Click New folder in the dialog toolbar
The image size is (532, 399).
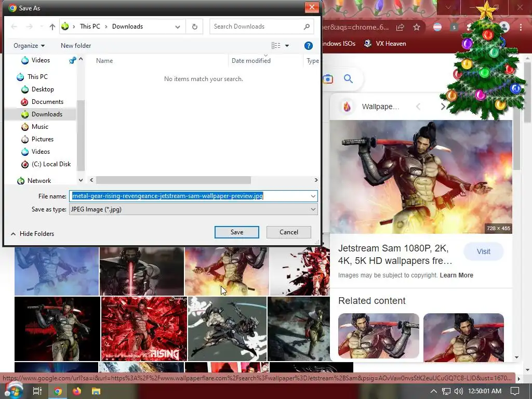pyautogui.click(x=76, y=46)
